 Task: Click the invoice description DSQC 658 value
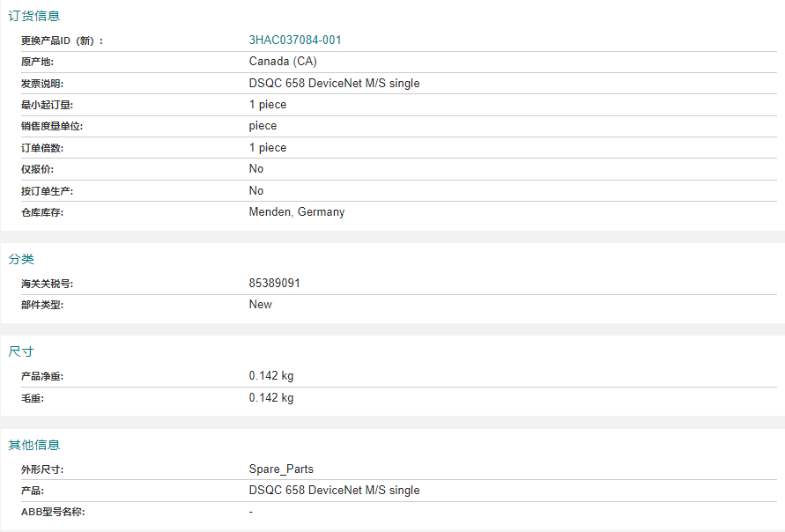pos(334,83)
